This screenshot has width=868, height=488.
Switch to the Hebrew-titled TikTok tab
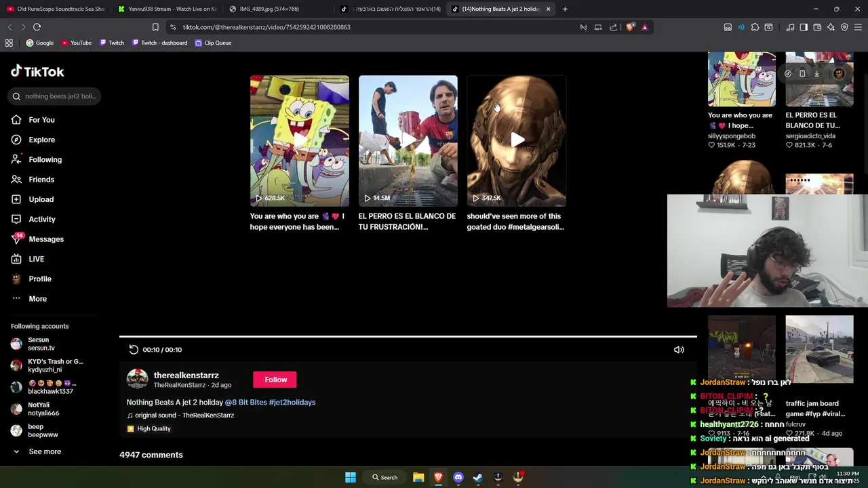392,9
